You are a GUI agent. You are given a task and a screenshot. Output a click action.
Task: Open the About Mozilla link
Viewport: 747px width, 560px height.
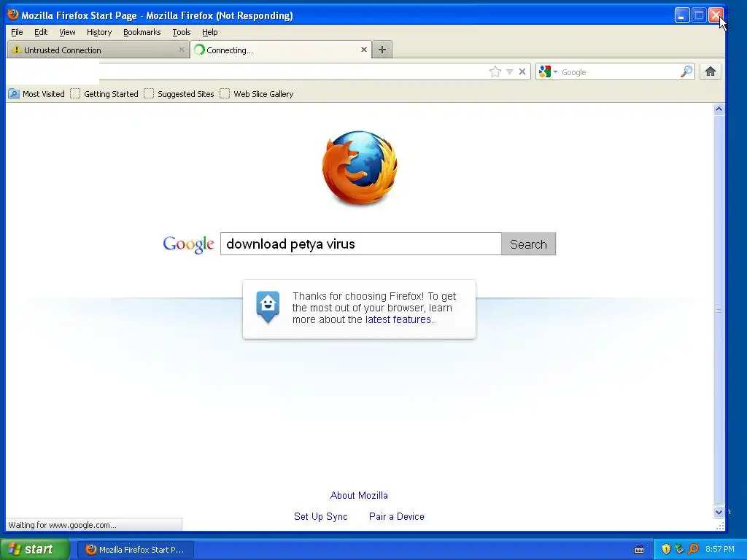pos(359,495)
